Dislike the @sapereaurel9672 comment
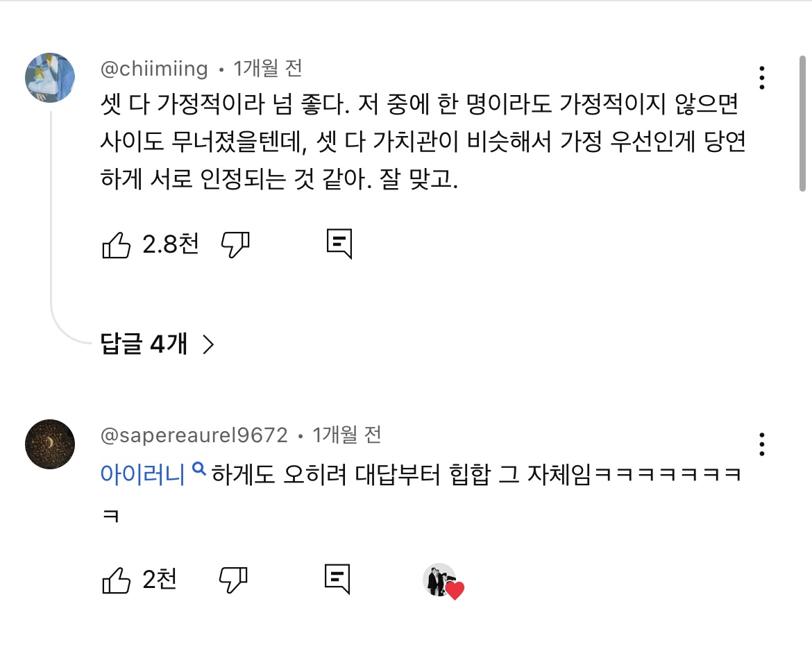Viewport: 812px width, 647px height. click(x=234, y=580)
